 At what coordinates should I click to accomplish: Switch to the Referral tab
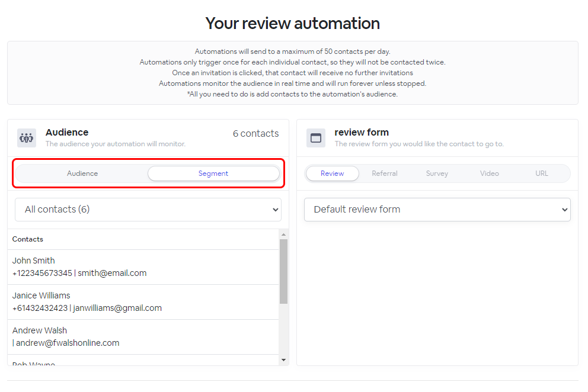click(385, 173)
